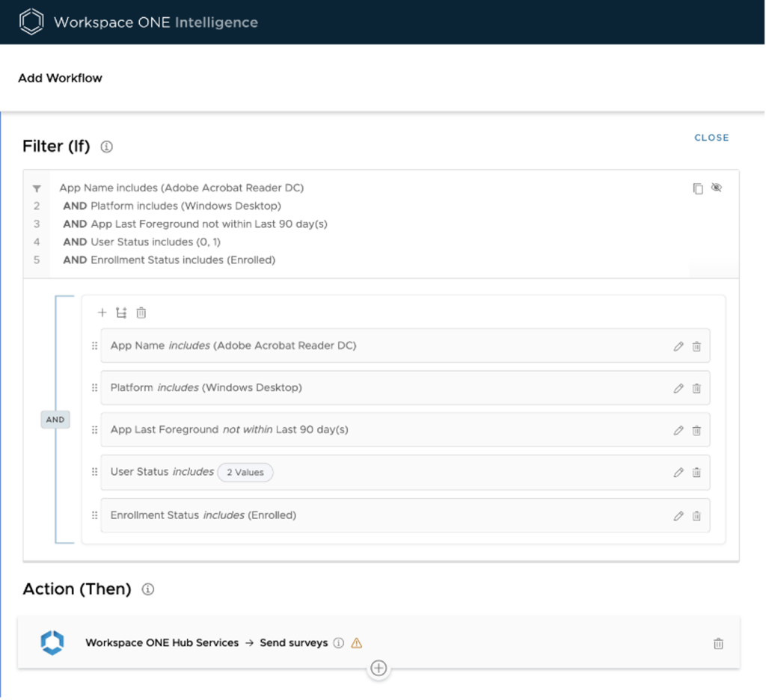Add a new rule with plus icon
The width and height of the screenshot is (766, 700).
pyautogui.click(x=102, y=313)
